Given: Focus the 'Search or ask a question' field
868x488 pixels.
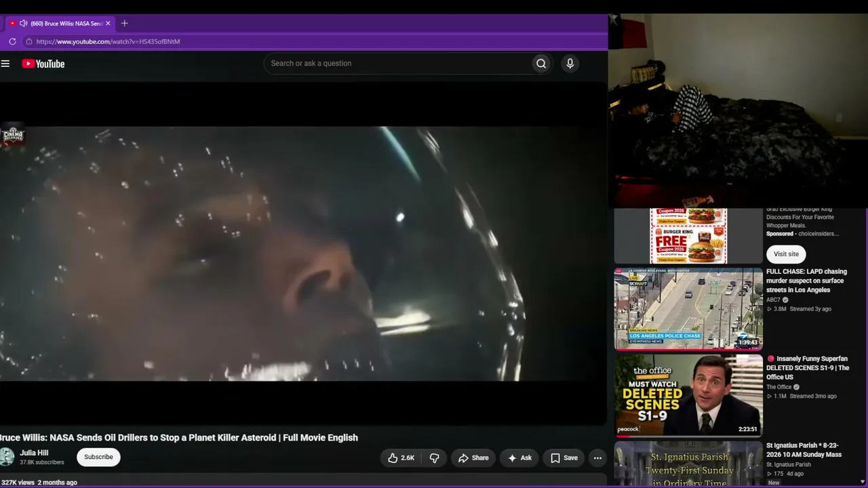Looking at the screenshot, I should point(397,64).
